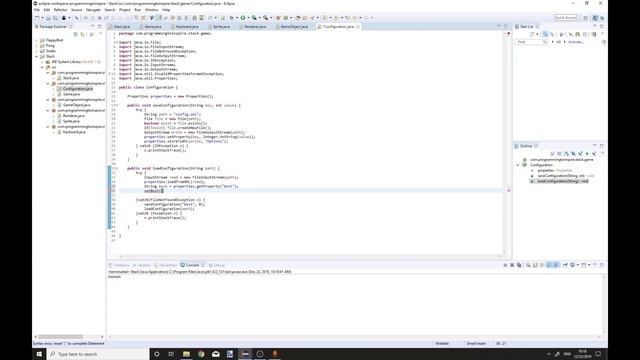Switch to the Sprite.java editor tab
Screen dimensions: 640x360
(x=221, y=27)
